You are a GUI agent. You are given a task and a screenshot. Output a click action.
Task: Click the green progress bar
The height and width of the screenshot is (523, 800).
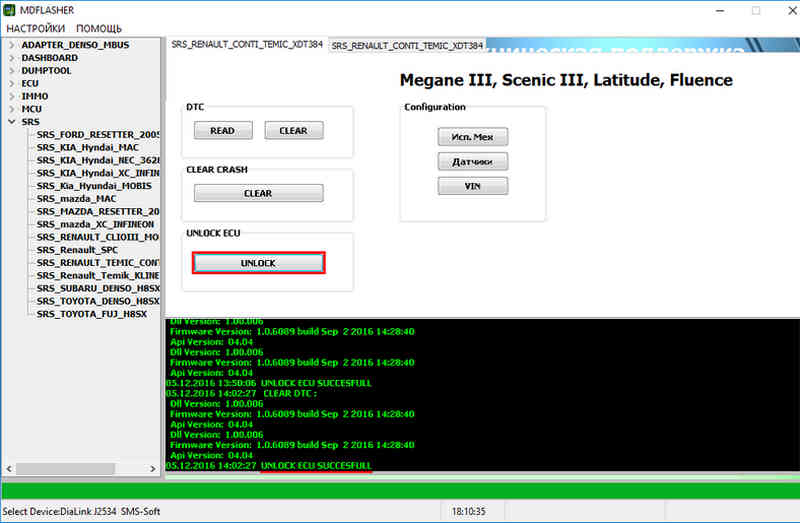point(400,490)
